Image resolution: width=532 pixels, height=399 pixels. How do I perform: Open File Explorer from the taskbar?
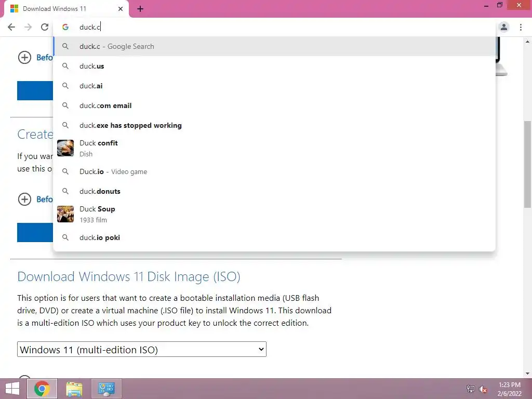(74, 389)
